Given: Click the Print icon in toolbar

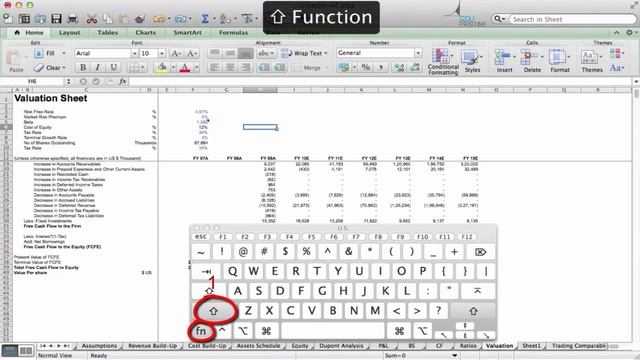Looking at the screenshot, I should tap(73, 19).
